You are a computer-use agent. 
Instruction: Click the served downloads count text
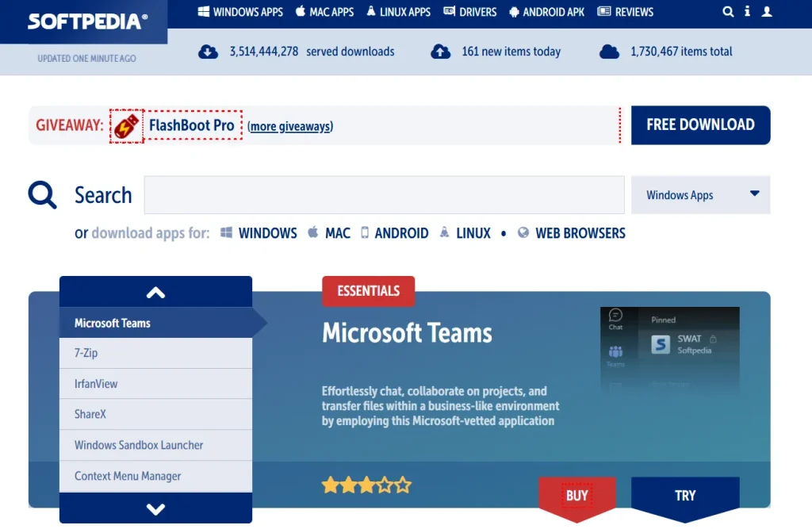(x=312, y=52)
